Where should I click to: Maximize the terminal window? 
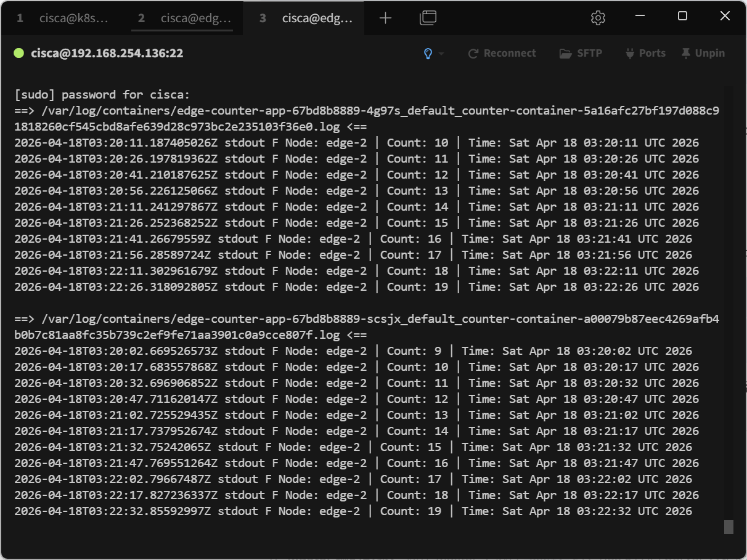click(x=682, y=17)
